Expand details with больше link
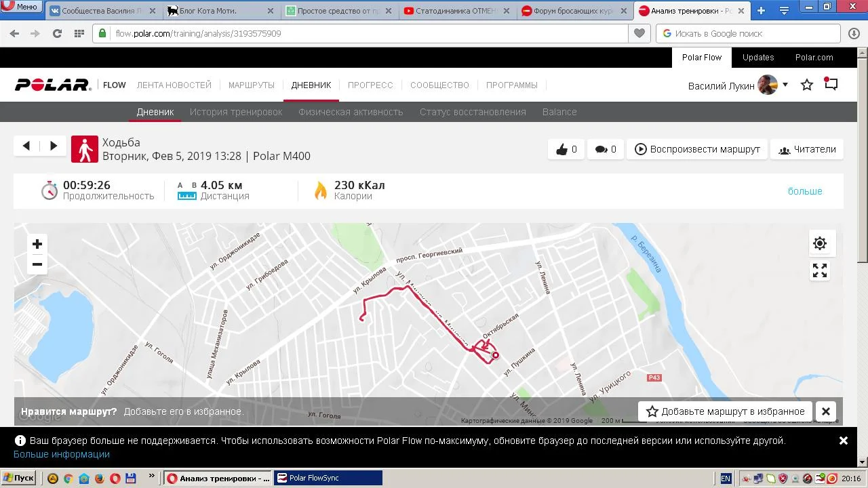Screen dimensions: 868x488 [805, 191]
